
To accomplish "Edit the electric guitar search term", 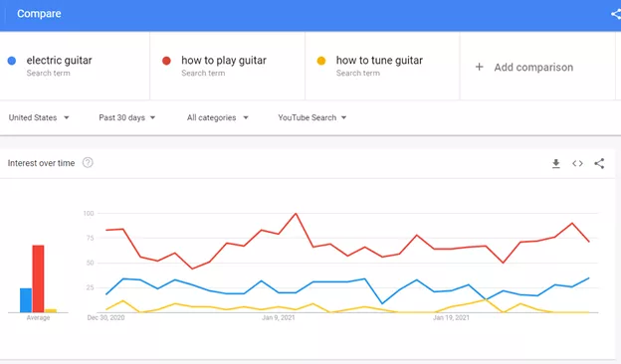I will click(x=59, y=60).
